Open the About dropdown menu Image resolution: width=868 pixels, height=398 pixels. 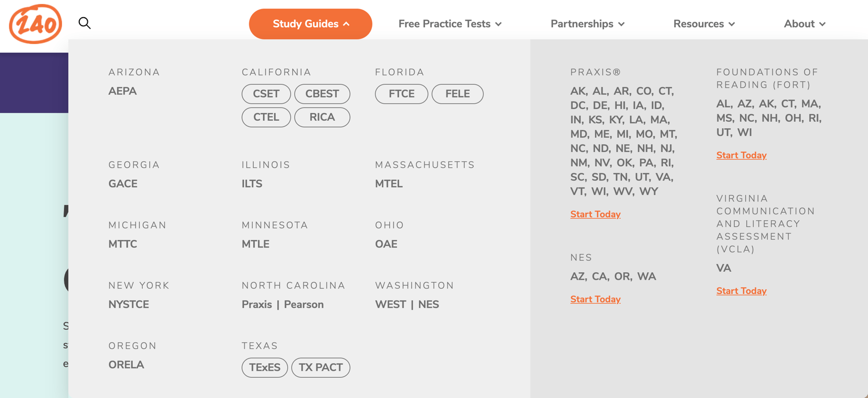[x=804, y=24]
